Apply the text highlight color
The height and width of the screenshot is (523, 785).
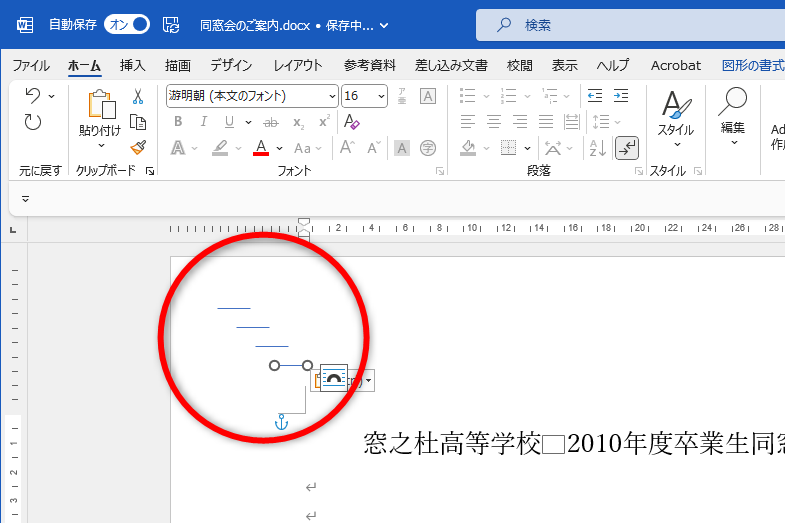[220, 148]
